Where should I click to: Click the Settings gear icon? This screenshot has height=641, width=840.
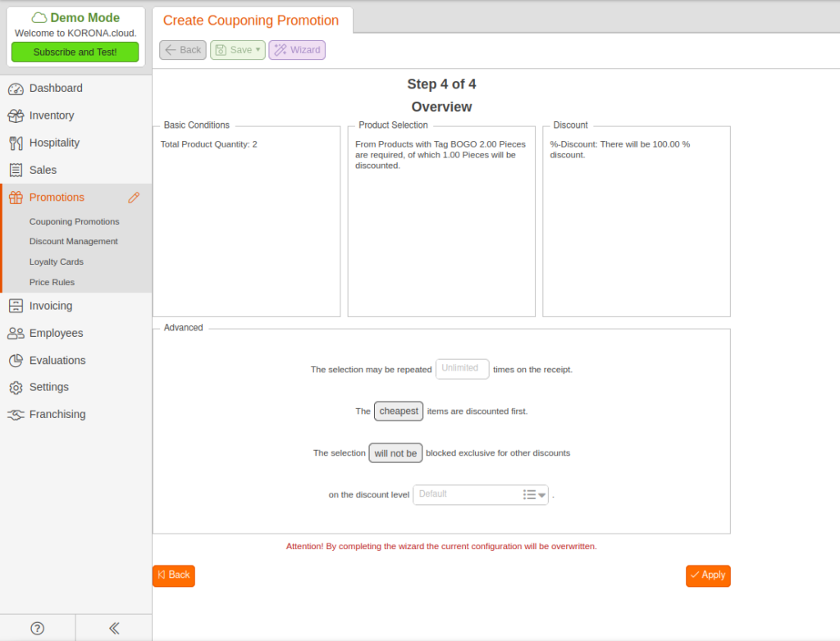[x=16, y=387]
